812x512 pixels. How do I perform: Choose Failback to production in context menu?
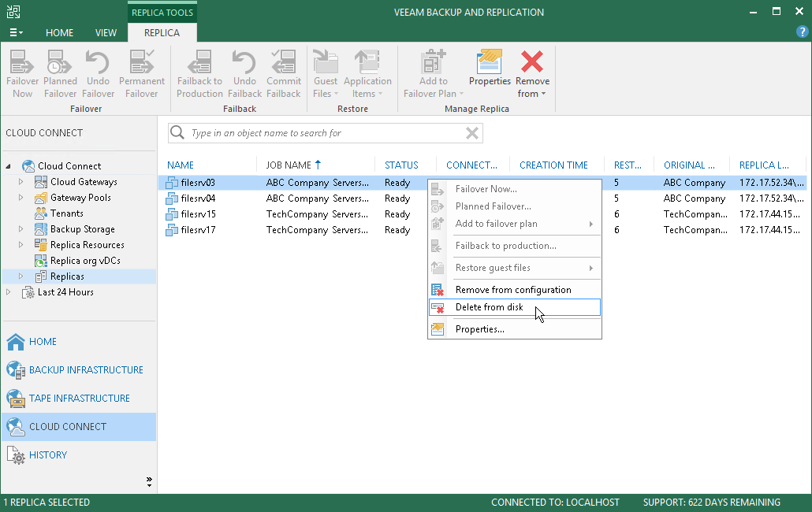coord(515,246)
